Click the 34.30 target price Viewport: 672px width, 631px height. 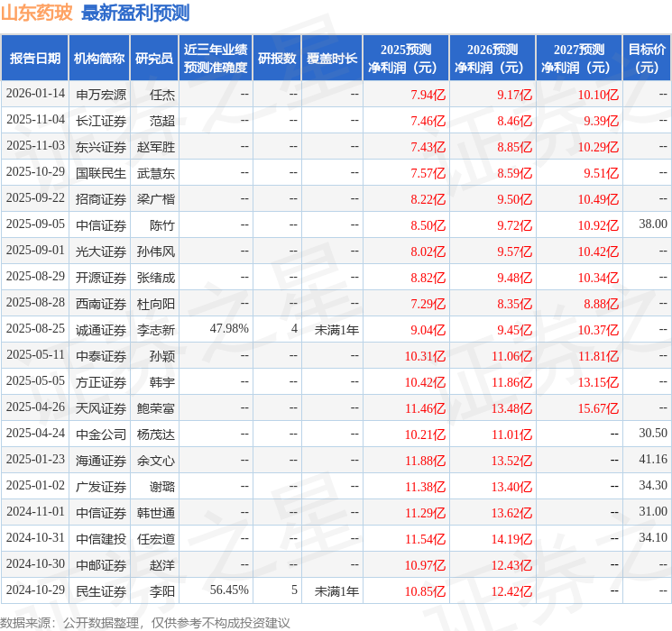coord(653,485)
